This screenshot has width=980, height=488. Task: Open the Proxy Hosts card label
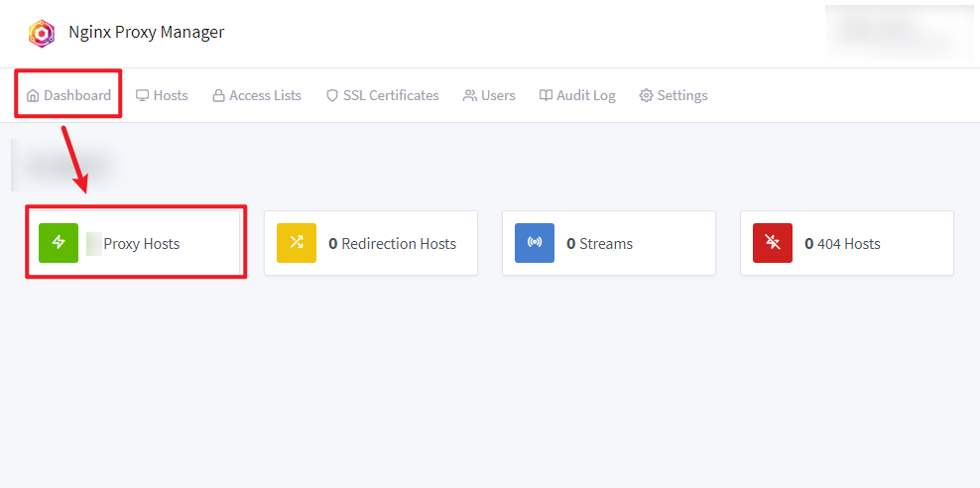pos(142,244)
